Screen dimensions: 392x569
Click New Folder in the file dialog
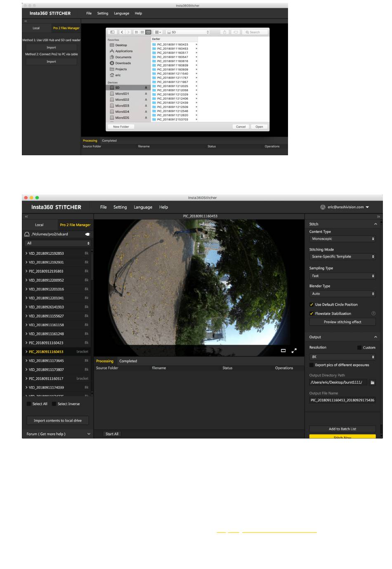click(121, 127)
